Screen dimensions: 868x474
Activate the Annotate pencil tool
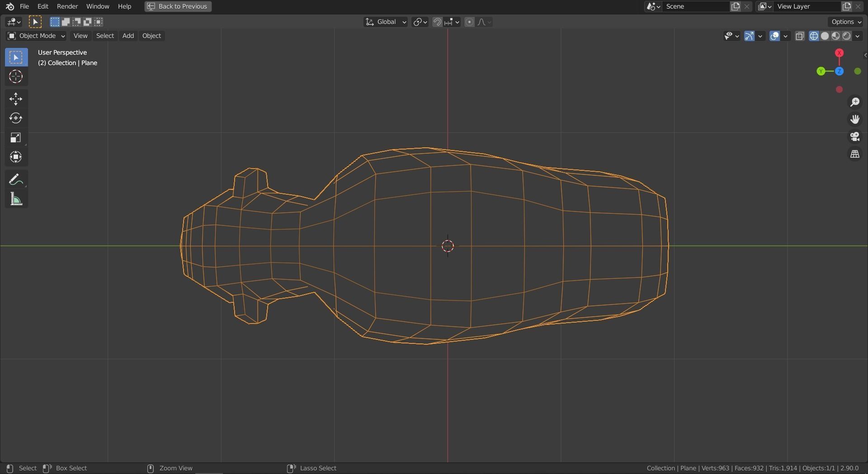tap(16, 179)
